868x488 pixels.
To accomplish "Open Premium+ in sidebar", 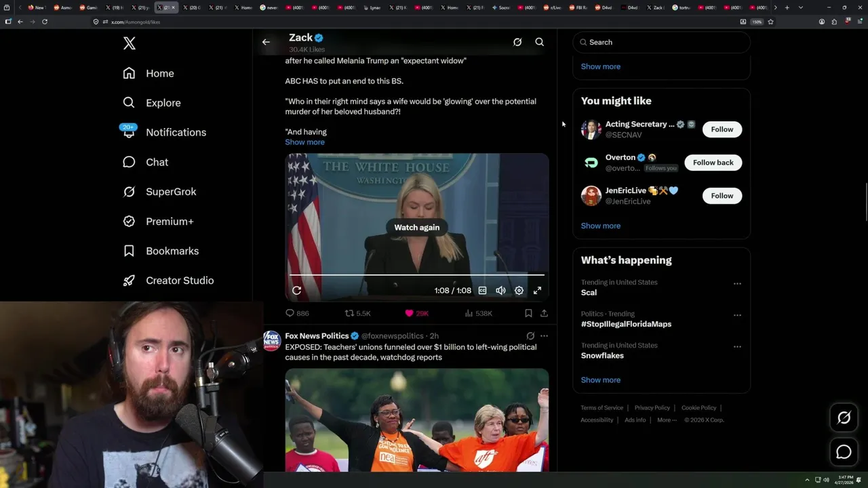I will 158,221.
